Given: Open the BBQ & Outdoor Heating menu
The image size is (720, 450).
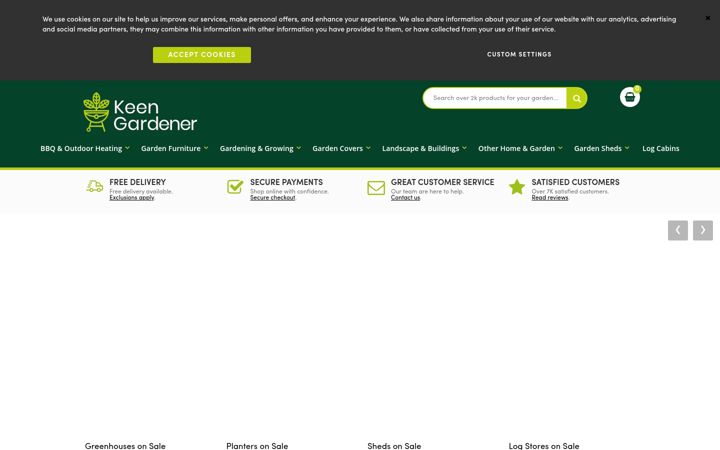Looking at the screenshot, I should click(x=81, y=148).
